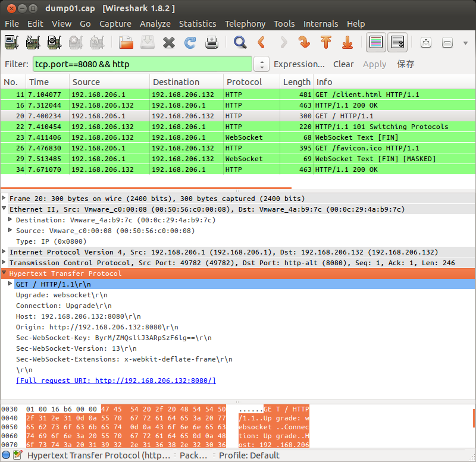Click the Expression... button
The height and width of the screenshot is (462, 476).
[299, 64]
